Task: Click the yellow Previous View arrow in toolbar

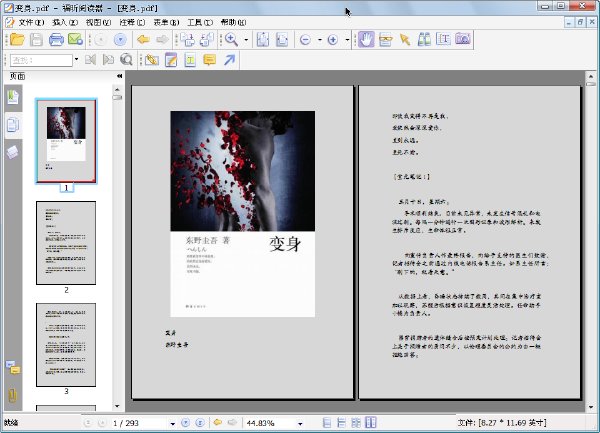Action: 143,39
